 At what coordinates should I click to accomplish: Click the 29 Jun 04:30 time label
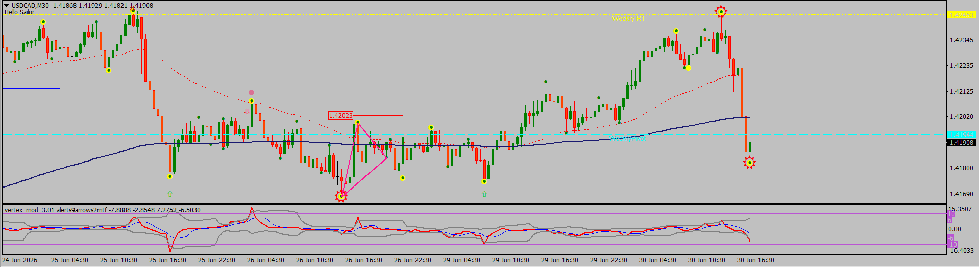tap(461, 260)
